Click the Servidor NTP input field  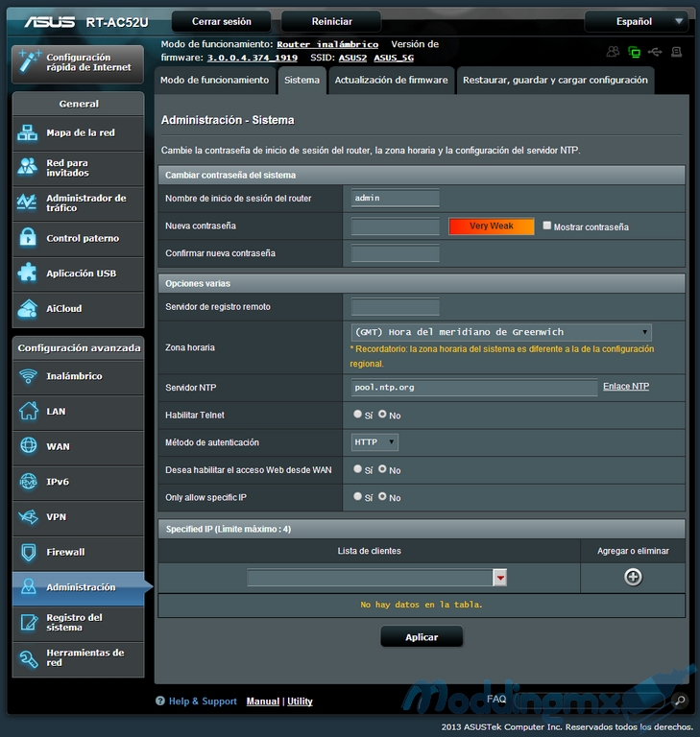[x=474, y=388]
